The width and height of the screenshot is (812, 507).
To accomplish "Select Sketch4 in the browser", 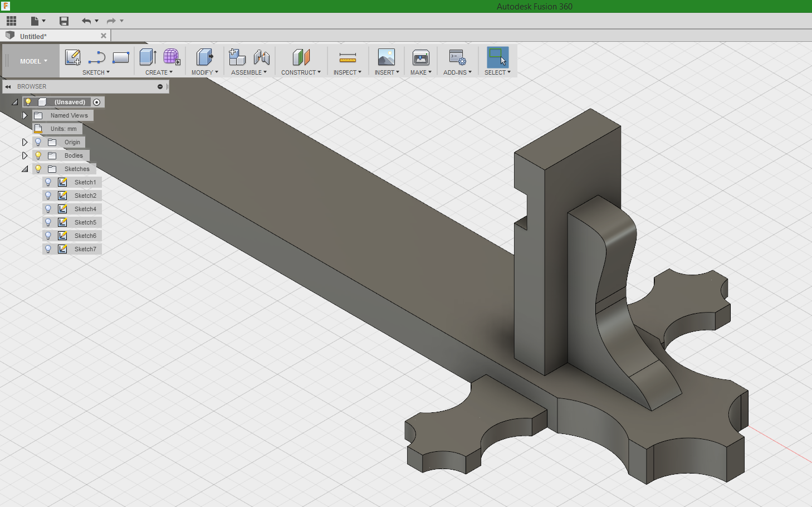I will [x=85, y=209].
